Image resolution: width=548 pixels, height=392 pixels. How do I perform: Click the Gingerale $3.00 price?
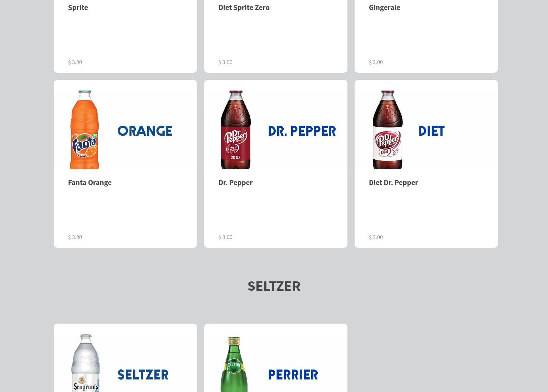tap(376, 62)
